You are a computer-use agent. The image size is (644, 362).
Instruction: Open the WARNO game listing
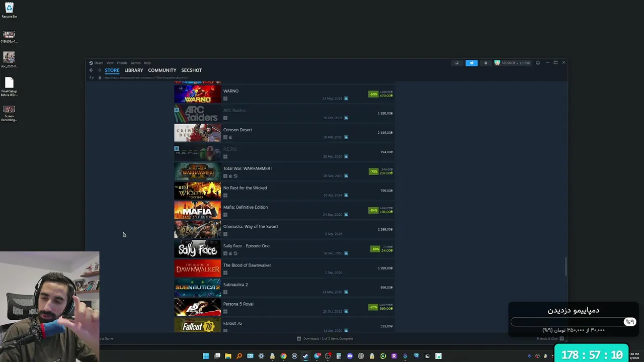284,94
